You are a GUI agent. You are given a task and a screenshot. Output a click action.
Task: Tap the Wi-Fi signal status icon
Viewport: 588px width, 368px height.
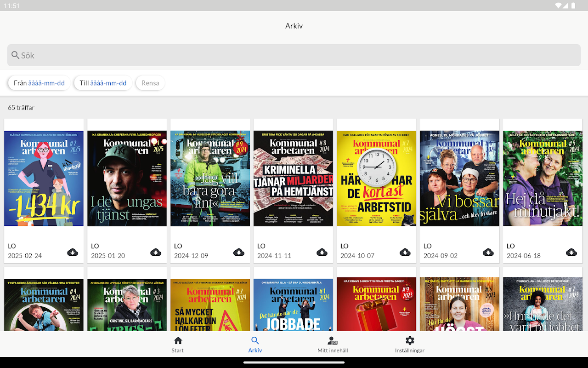(x=559, y=6)
